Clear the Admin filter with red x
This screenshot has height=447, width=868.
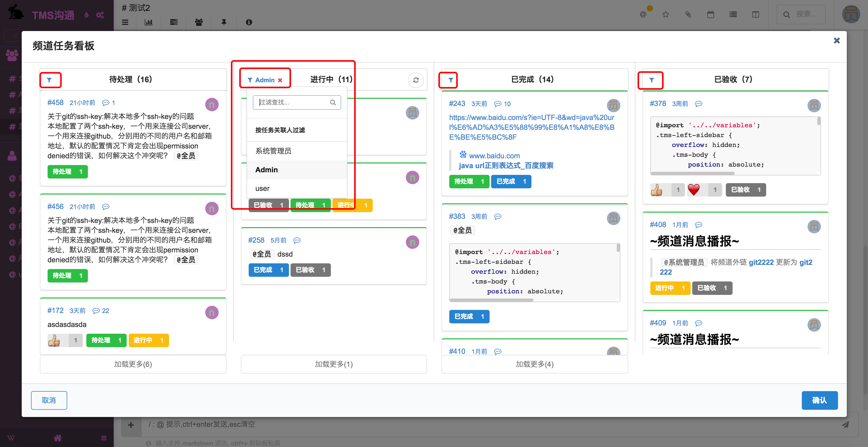pyautogui.click(x=280, y=80)
